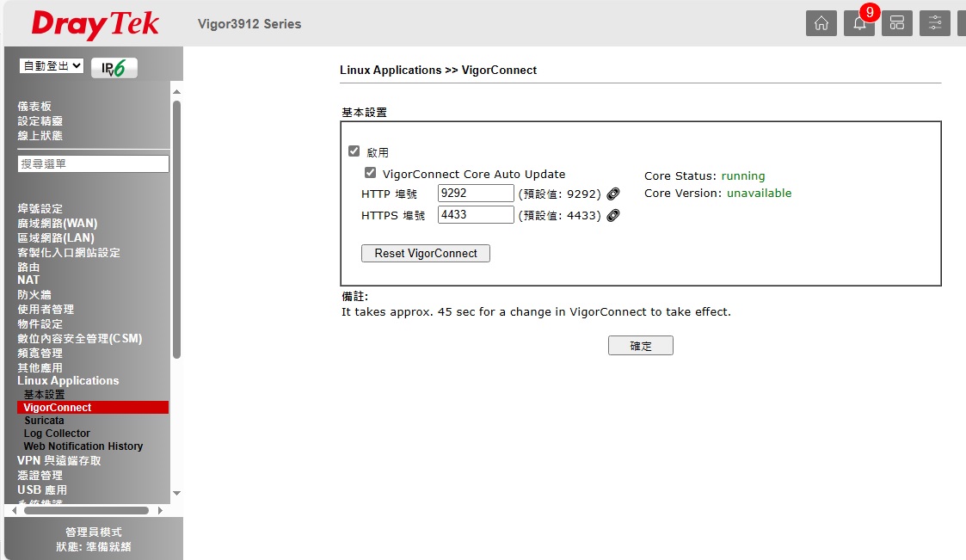Open the notifications bell icon
This screenshot has height=560, width=966.
pos(859,23)
